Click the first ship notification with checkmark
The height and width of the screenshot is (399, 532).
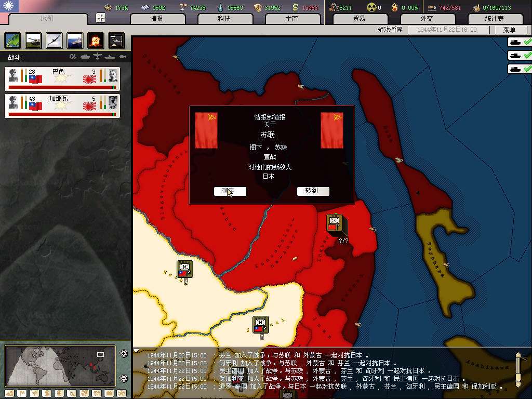tap(520, 42)
